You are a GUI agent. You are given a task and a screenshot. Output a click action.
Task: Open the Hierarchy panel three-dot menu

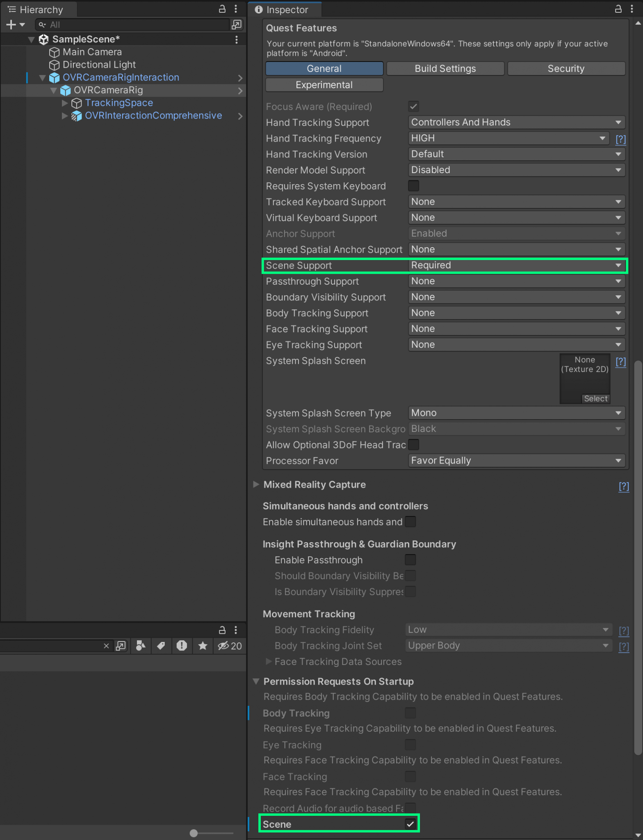236,9
